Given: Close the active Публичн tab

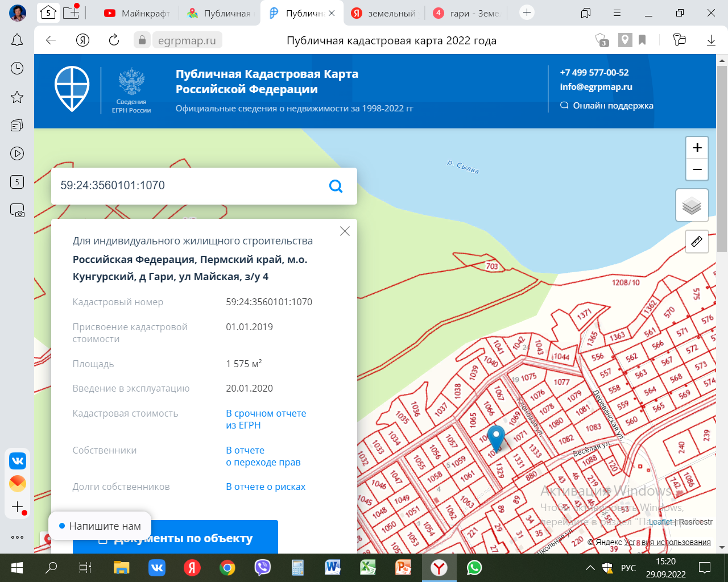Looking at the screenshot, I should pyautogui.click(x=332, y=13).
